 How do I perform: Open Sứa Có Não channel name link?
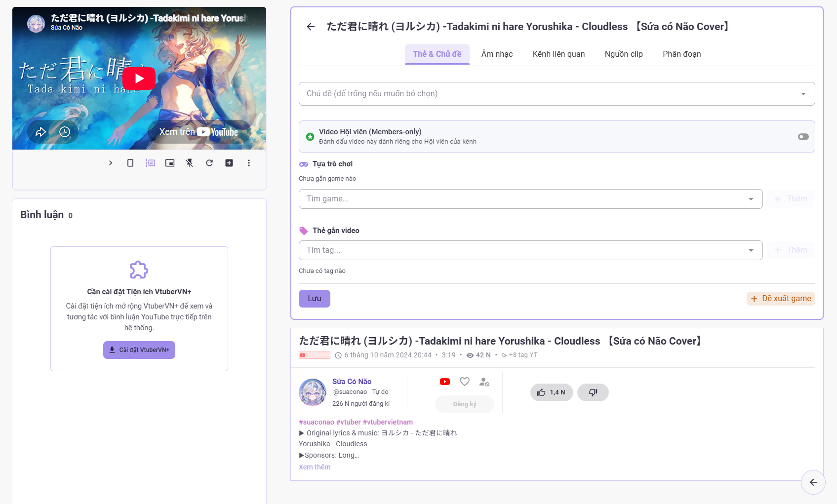(352, 382)
